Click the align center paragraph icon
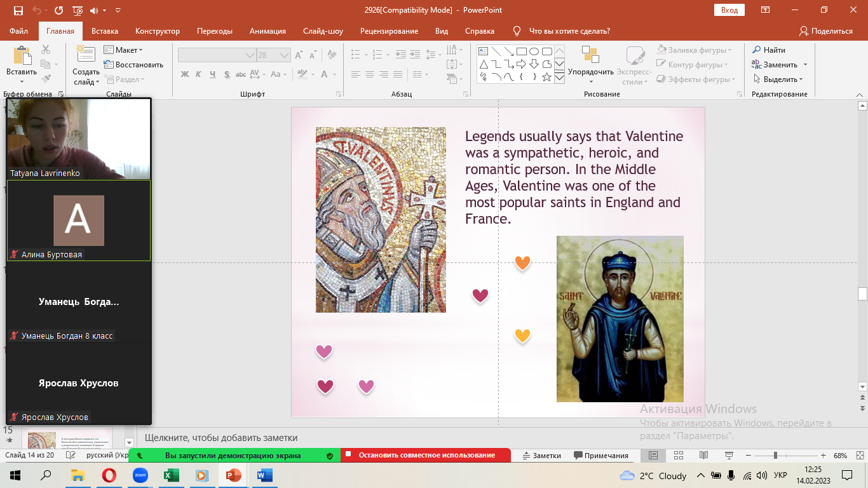The width and height of the screenshot is (868, 488). (370, 74)
